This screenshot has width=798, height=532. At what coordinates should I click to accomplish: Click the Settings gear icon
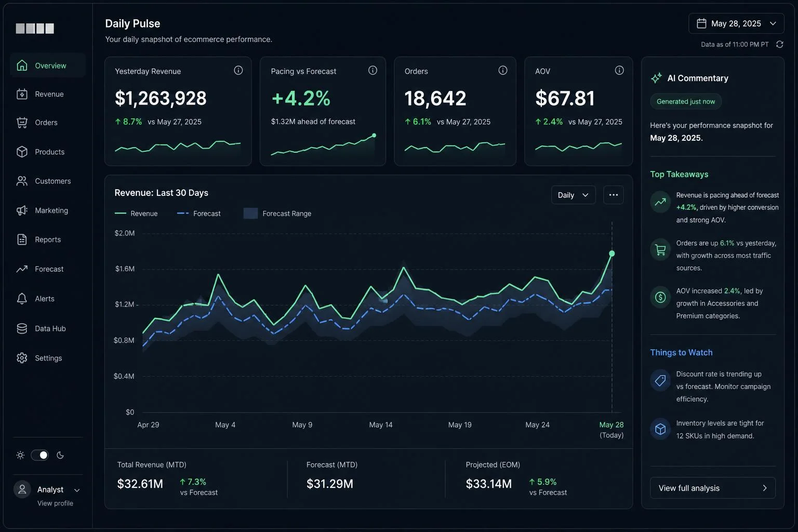tap(22, 358)
